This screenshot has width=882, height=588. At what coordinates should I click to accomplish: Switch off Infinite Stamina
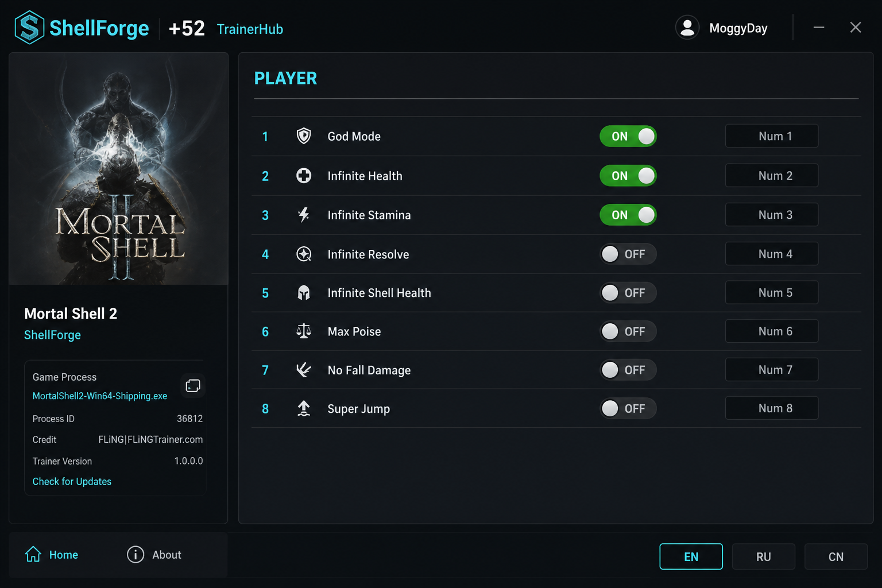628,215
